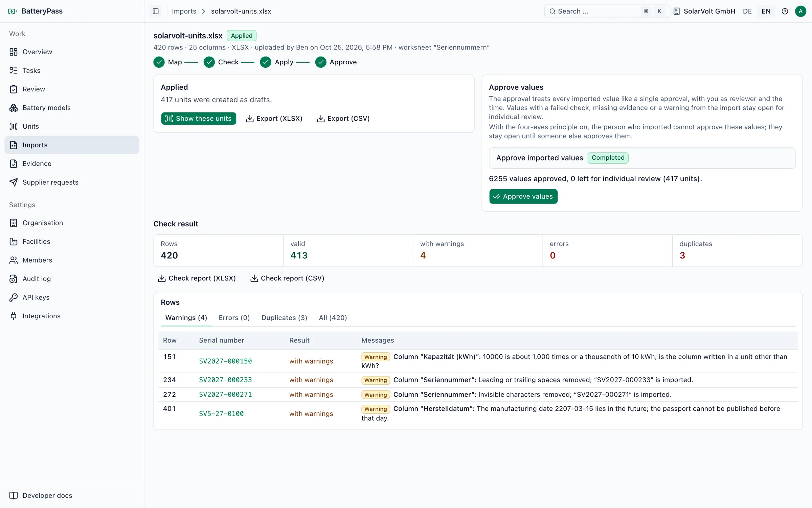The height and width of the screenshot is (508, 812).
Task: Open Developer docs
Action: tap(72, 495)
